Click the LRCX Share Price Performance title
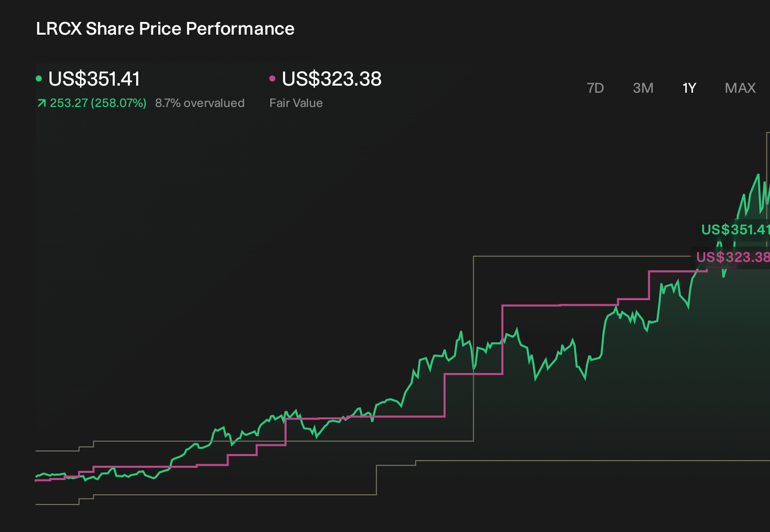Screen dimensions: 770x532 165,29
